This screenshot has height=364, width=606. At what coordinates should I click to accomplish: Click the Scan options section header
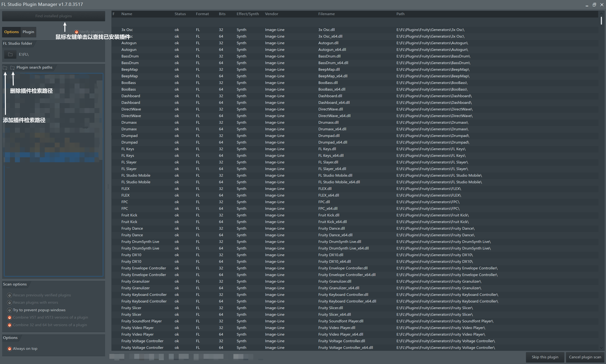(x=15, y=284)
